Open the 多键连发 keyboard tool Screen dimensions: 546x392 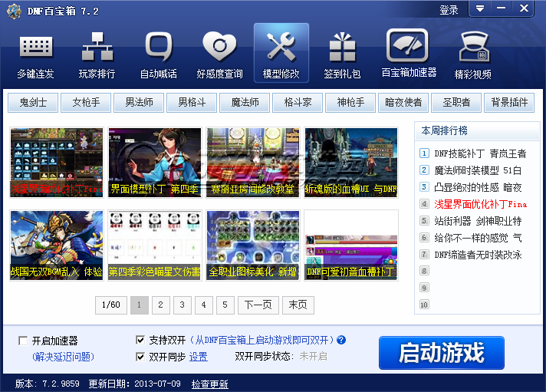[36, 54]
